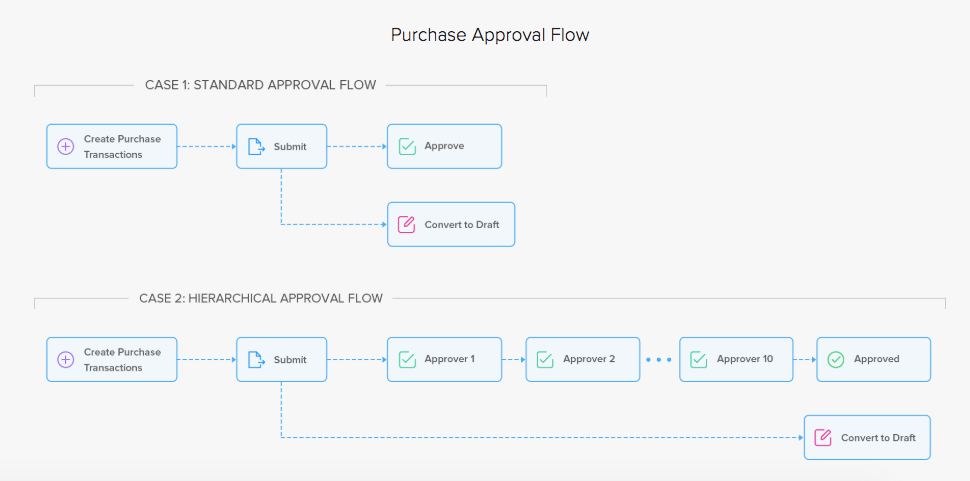Click the Approver 1 step box
The image size is (970, 481).
click(444, 359)
